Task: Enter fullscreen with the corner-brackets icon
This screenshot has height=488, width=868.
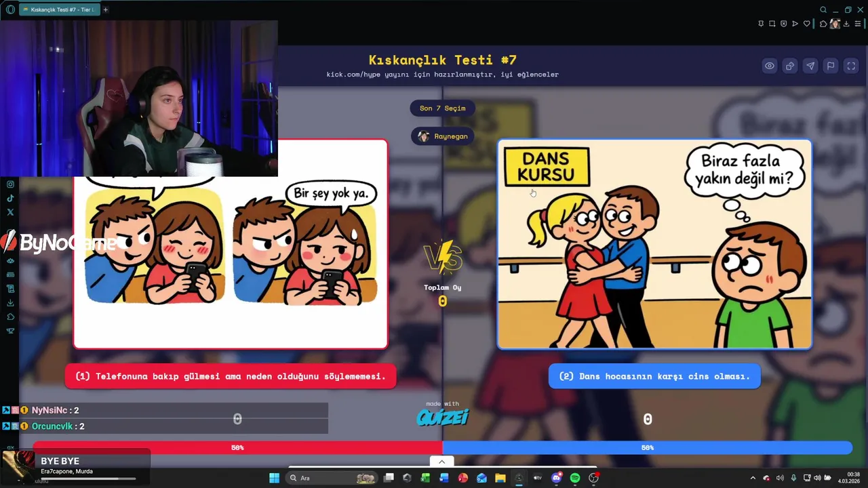Action: tap(851, 66)
